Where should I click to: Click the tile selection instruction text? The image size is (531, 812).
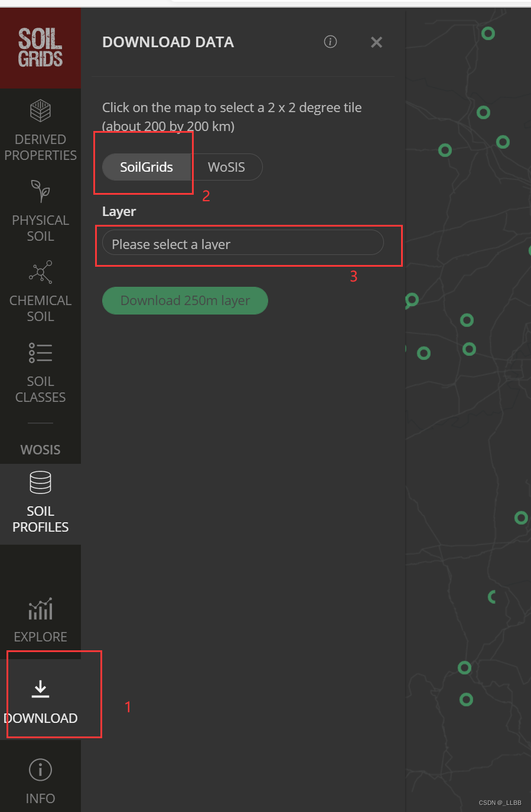point(232,117)
